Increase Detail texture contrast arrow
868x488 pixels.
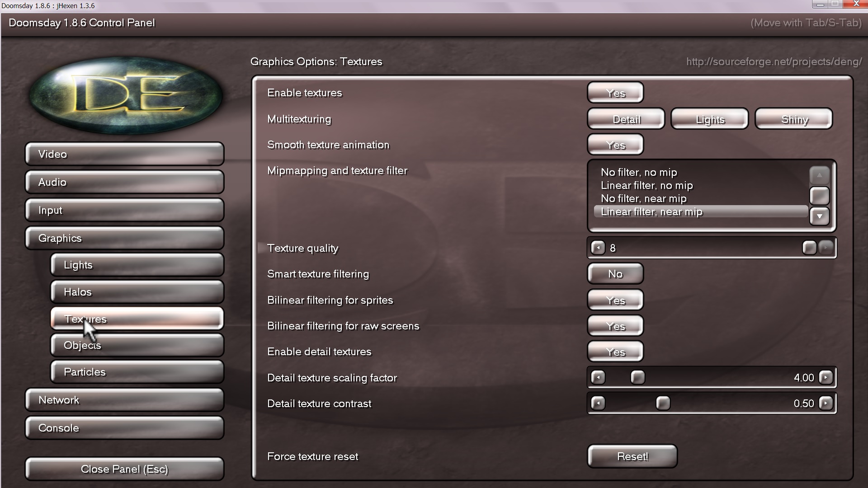tap(826, 403)
